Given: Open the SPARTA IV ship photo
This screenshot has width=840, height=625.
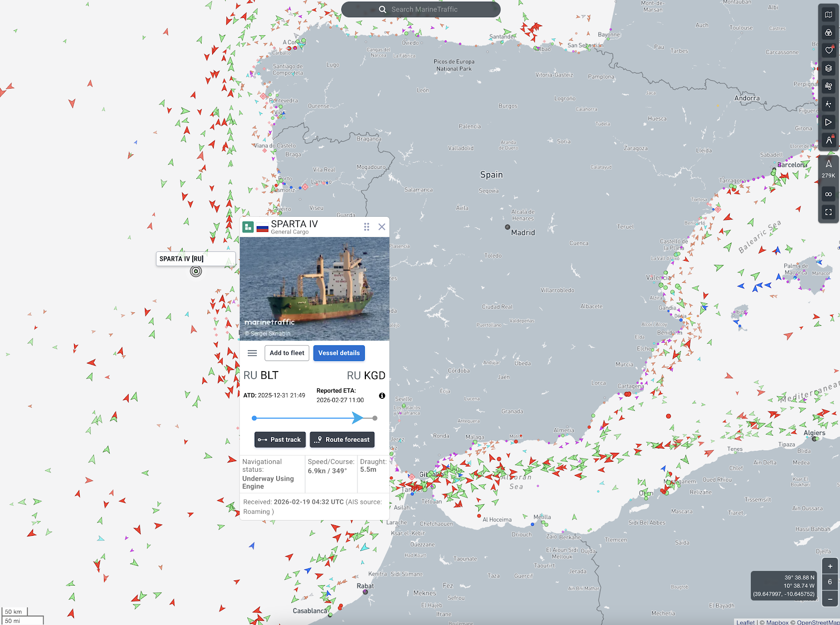Looking at the screenshot, I should coord(314,289).
